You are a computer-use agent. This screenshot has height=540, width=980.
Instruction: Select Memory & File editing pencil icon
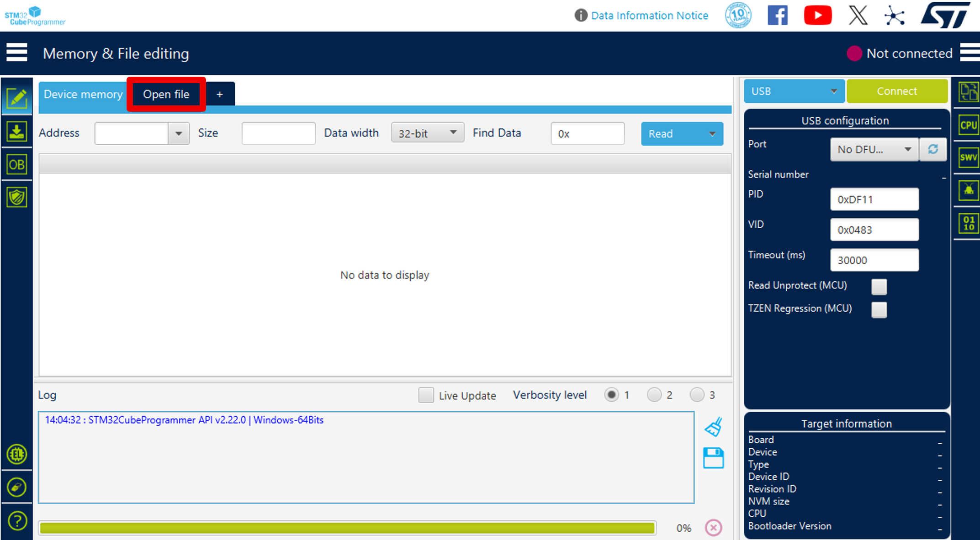coord(17,98)
